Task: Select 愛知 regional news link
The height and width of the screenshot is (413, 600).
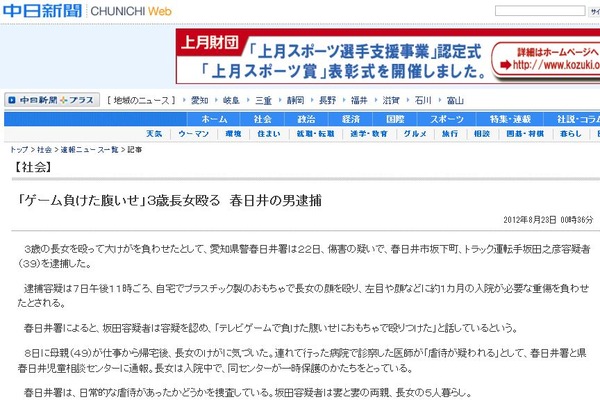Action: [x=199, y=100]
